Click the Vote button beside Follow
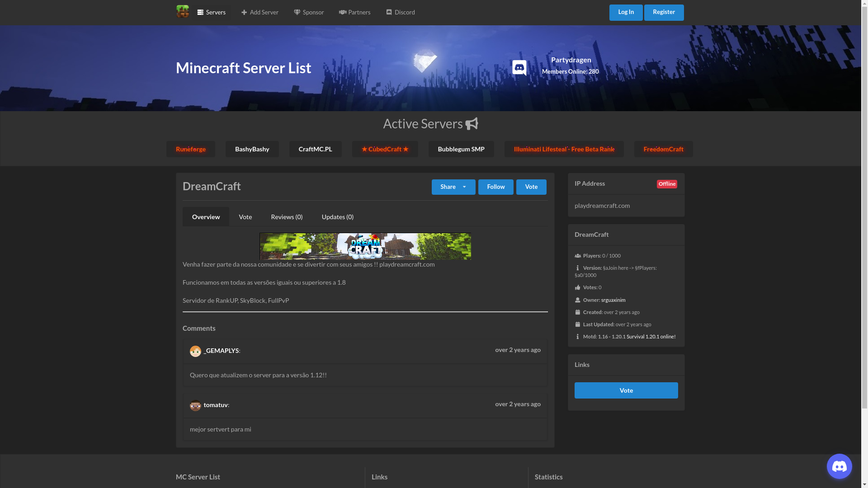 click(531, 187)
